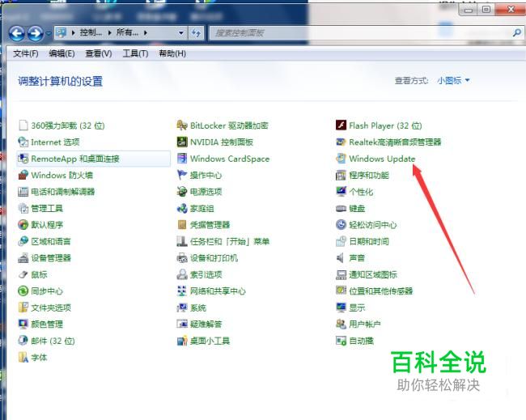The image size is (526, 420).
Task: Expand the recent pages arrow beside Forward
Action: [49, 33]
